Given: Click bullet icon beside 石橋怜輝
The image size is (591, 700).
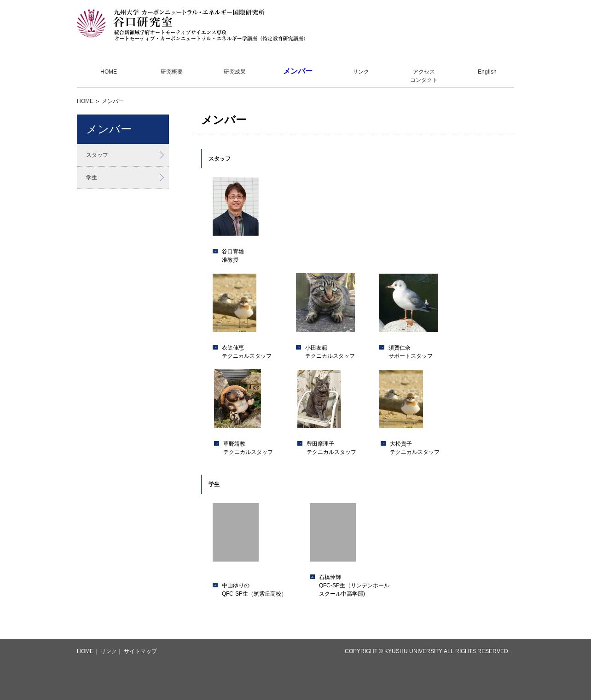Looking at the screenshot, I should (x=312, y=577).
